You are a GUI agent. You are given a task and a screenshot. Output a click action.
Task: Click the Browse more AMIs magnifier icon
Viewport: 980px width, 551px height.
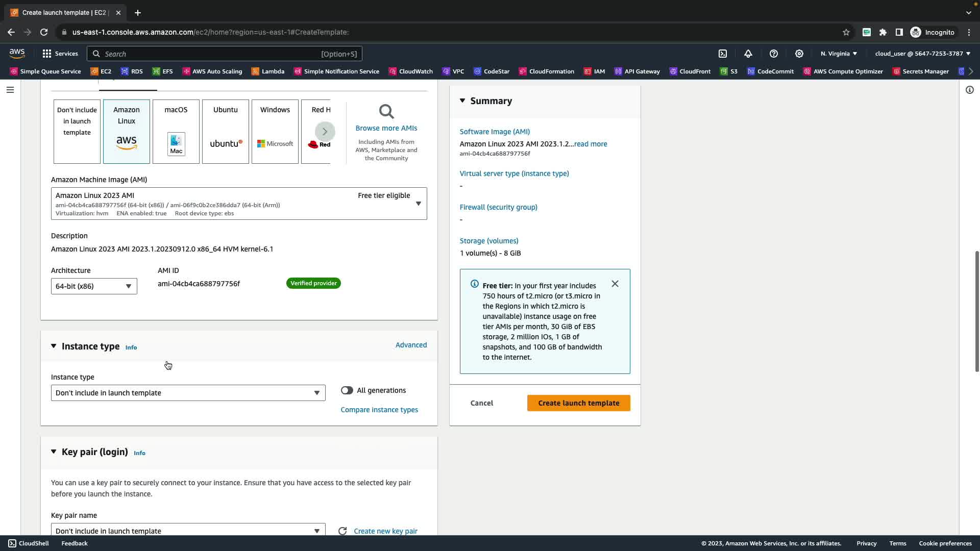click(x=386, y=112)
